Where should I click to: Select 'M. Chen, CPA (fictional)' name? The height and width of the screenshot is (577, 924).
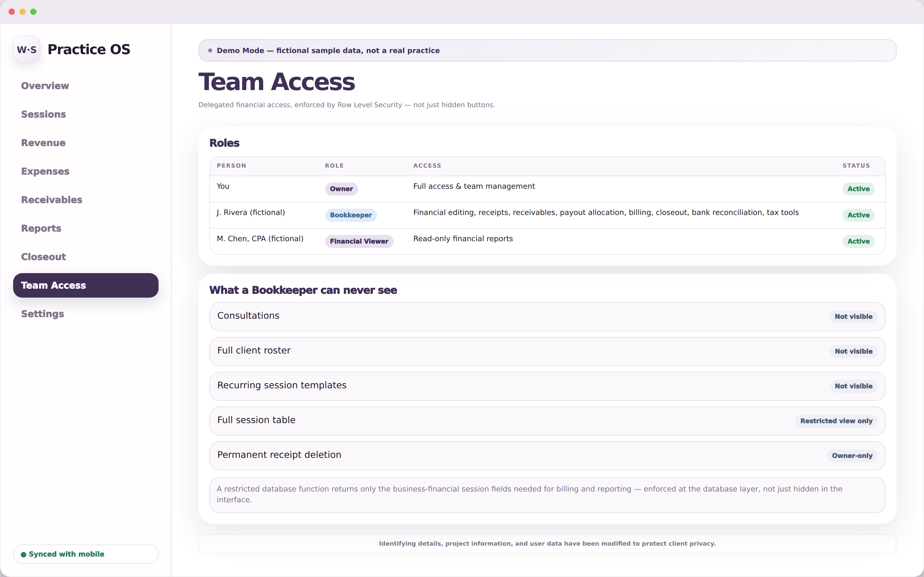[260, 239]
